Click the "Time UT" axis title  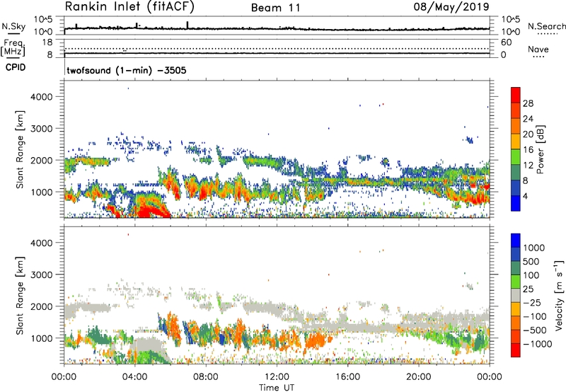pyautogui.click(x=277, y=388)
